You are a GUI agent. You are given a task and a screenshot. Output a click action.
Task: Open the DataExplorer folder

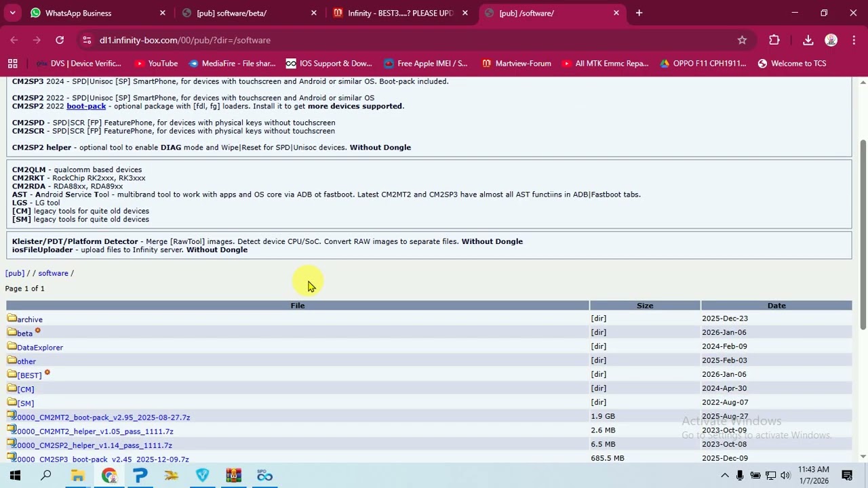pos(40,348)
